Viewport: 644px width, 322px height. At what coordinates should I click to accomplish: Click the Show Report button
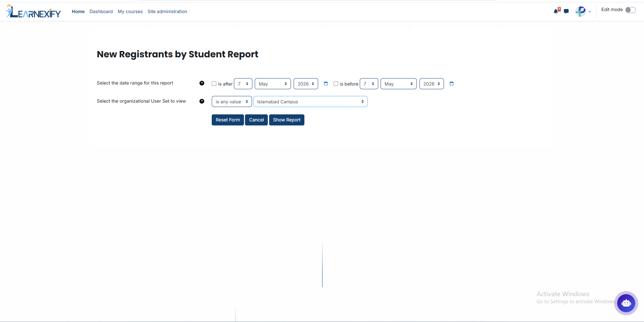(287, 120)
